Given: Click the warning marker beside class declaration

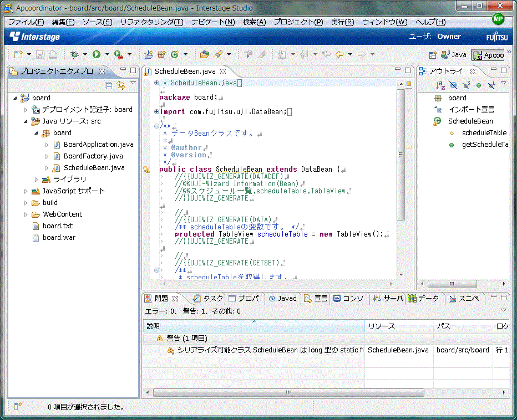Looking at the screenshot, I should tap(146, 170).
